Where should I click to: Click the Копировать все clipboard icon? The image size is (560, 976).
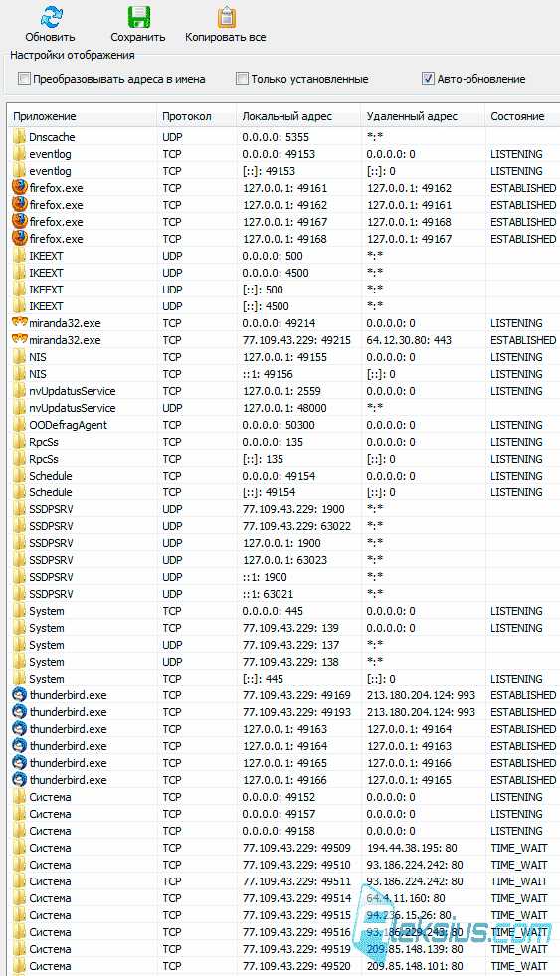[227, 17]
